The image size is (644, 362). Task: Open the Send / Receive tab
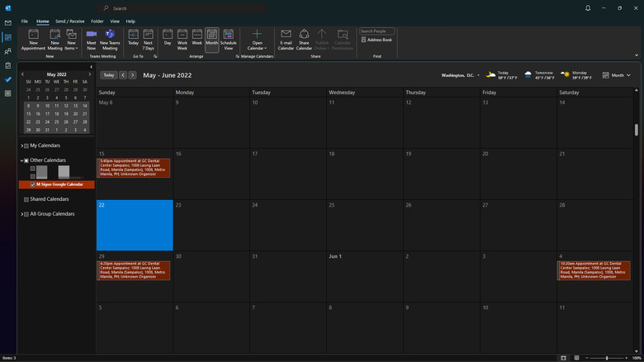(70, 21)
